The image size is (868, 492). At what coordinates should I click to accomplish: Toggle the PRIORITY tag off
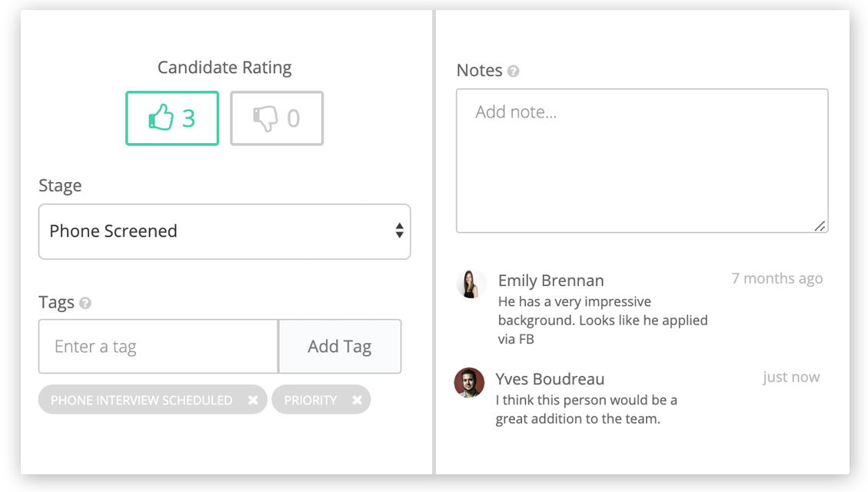[x=356, y=400]
